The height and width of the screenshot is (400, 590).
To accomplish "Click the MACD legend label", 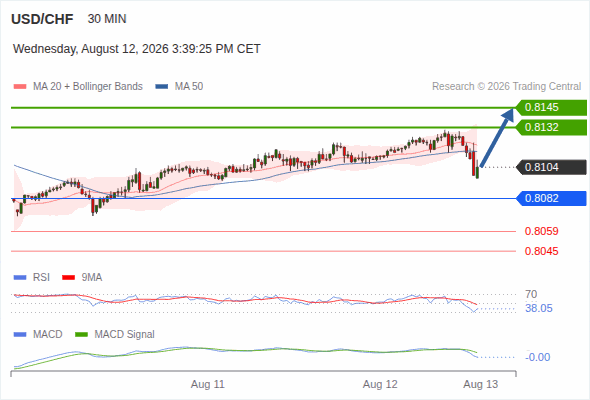I will click(x=47, y=335).
